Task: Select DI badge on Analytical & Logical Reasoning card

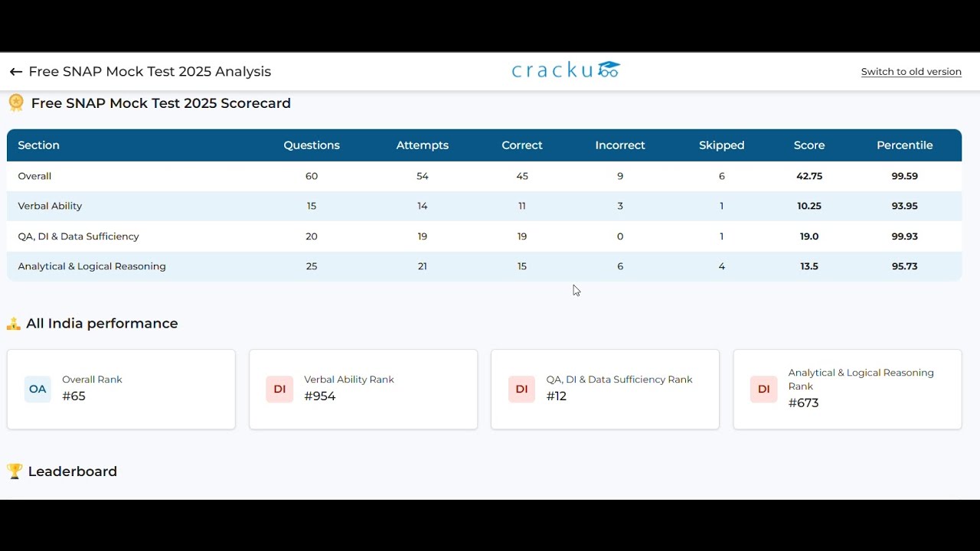Action: tap(763, 389)
